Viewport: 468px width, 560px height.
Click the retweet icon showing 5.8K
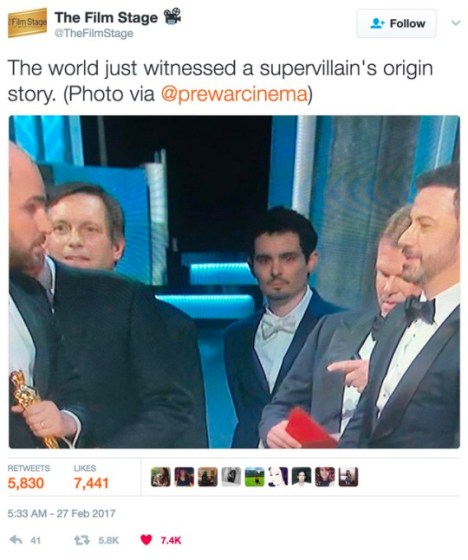pos(79,540)
